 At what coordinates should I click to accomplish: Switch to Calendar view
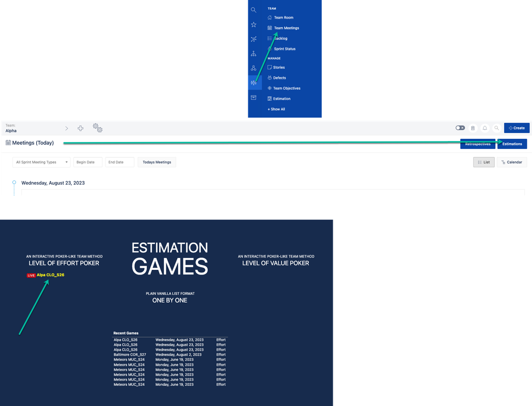tap(512, 162)
